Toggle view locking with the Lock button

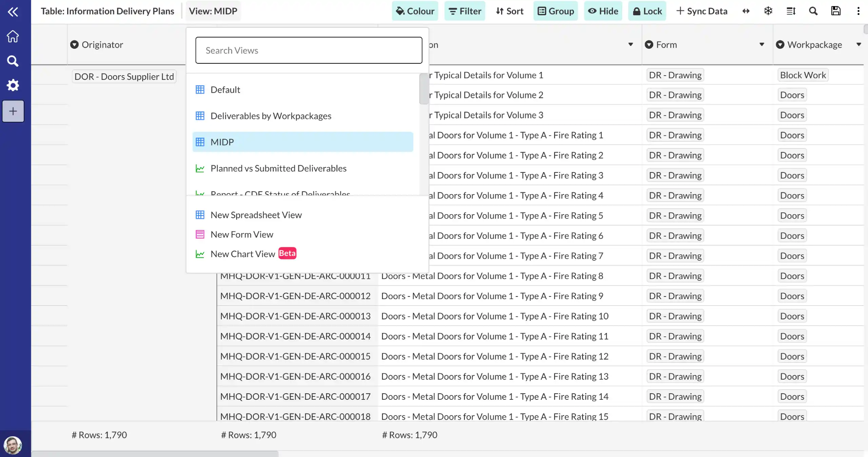(x=646, y=11)
